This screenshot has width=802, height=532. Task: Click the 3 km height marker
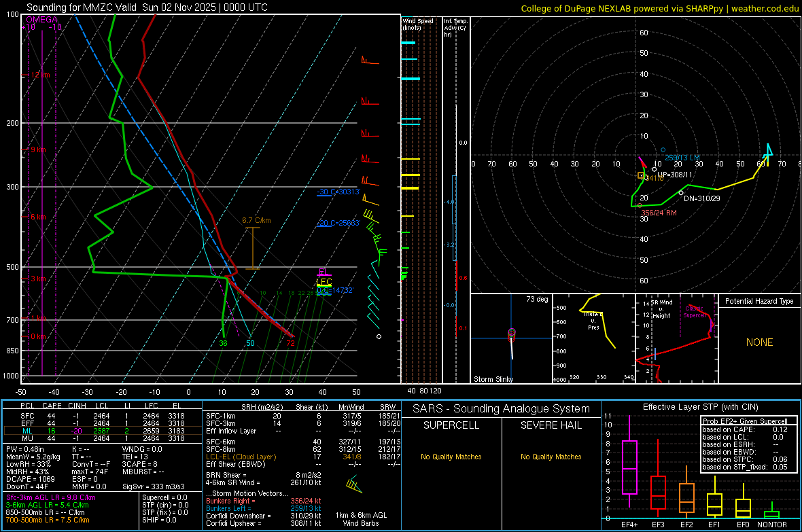(x=38, y=279)
